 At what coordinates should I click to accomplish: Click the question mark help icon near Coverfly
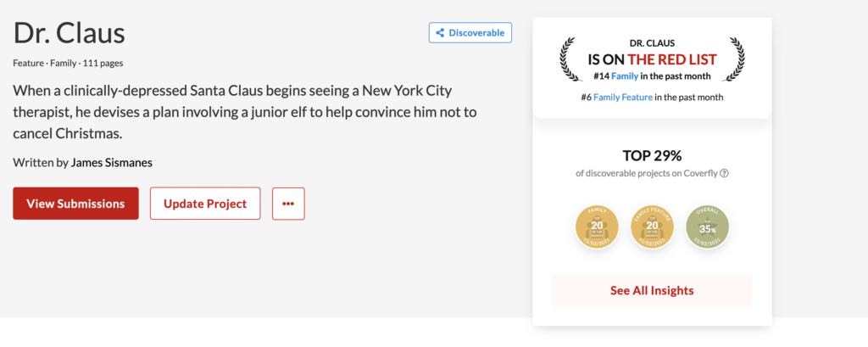[725, 173]
